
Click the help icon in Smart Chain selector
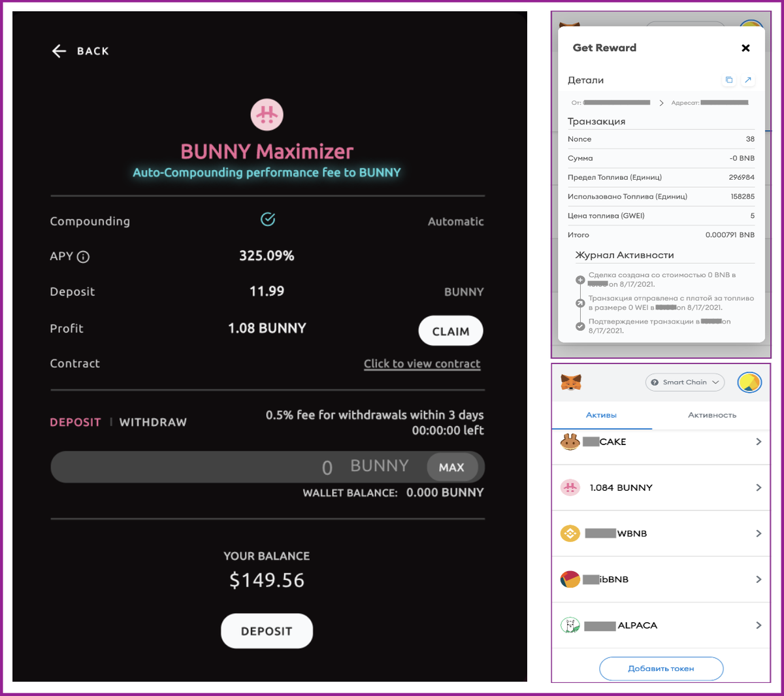point(655,382)
